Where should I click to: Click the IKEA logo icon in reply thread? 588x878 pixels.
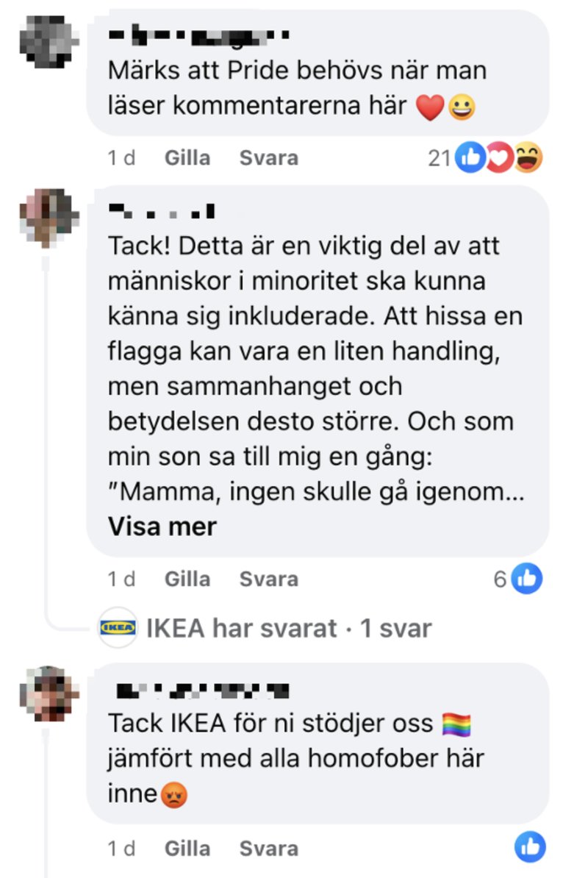click(118, 628)
